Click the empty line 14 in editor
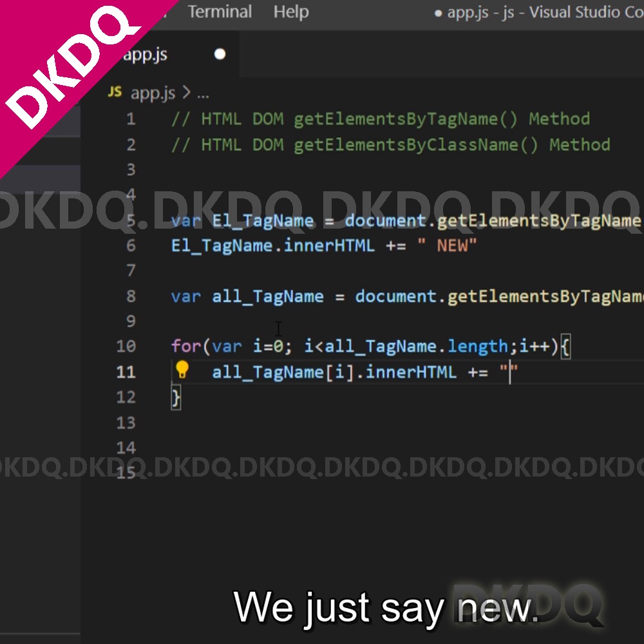The width and height of the screenshot is (644, 644). 322,448
